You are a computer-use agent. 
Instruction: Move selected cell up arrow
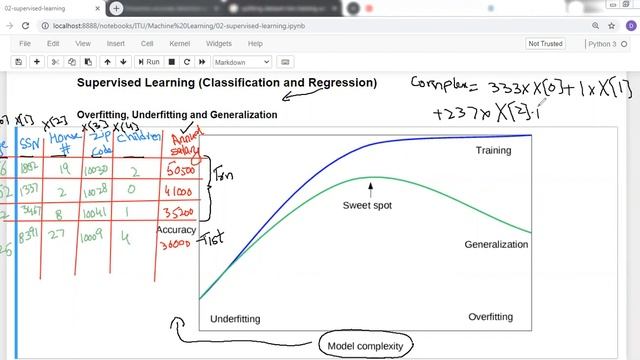(x=107, y=62)
